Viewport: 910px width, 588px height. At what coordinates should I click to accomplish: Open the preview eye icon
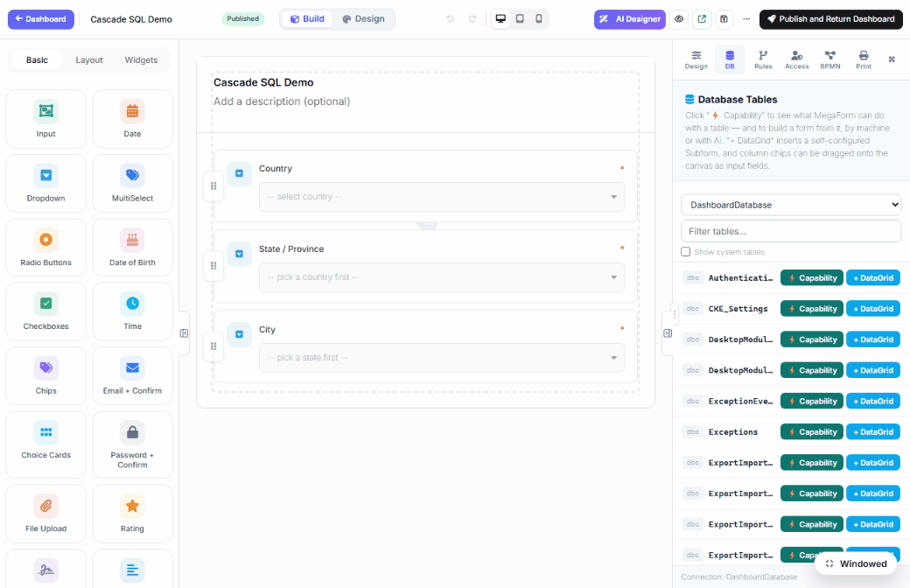(x=679, y=19)
